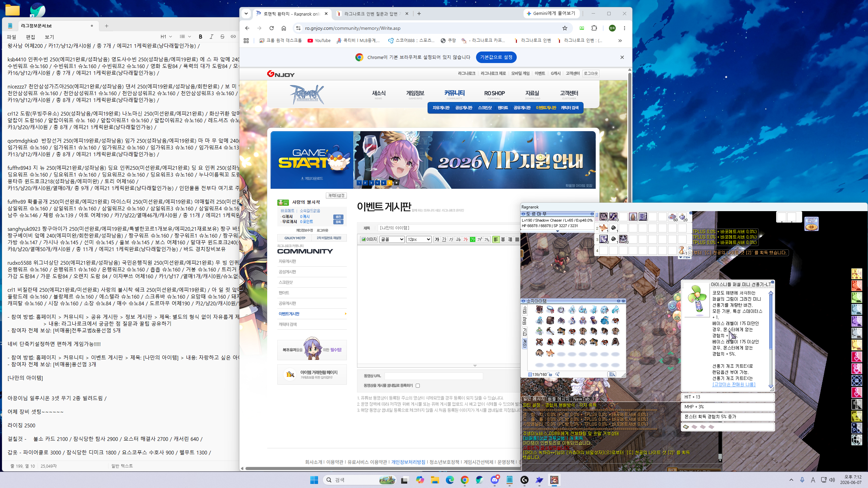Click Notepad italic formatting icon
This screenshot has width=868, height=488.
point(211,37)
